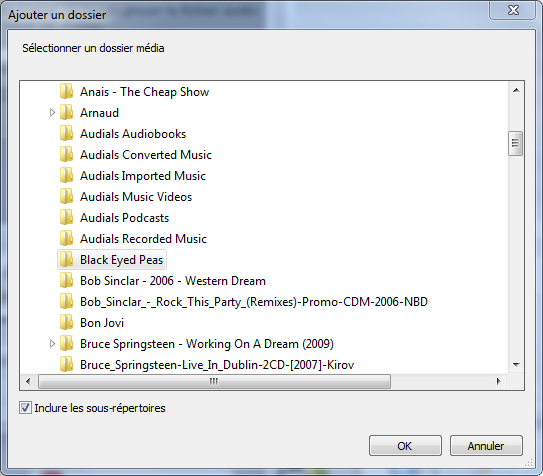Confirm selection with OK button
This screenshot has height=476, width=543.
(x=405, y=446)
